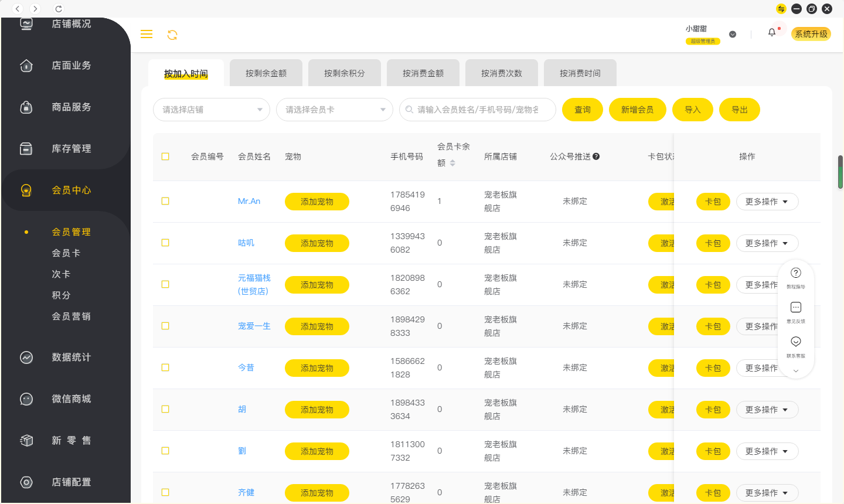Click 添加宠物 for Mr.An
Viewport: 844px width, 504px height.
(x=317, y=202)
